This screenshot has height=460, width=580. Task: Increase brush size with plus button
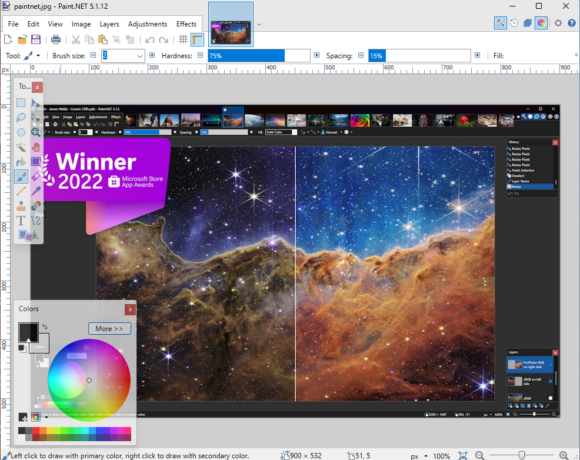(x=152, y=55)
